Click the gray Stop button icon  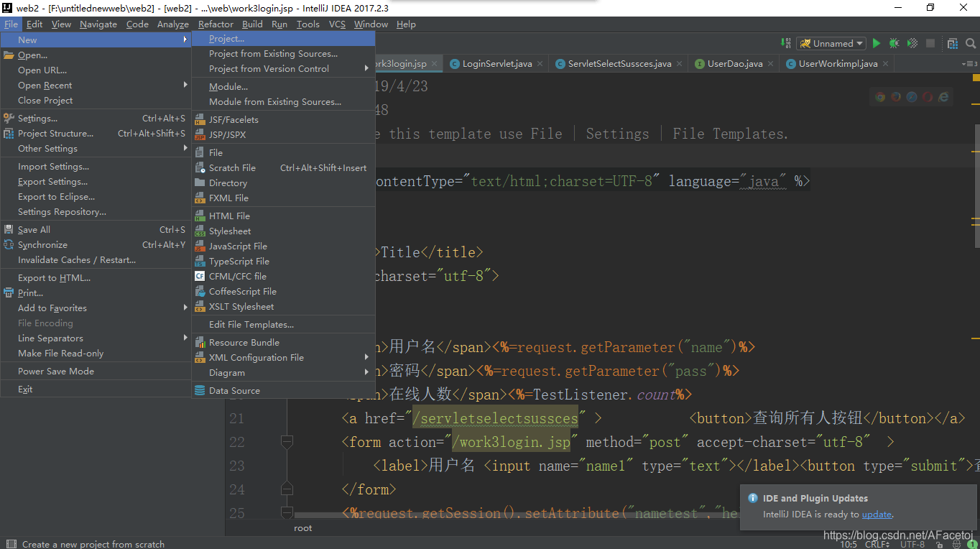tap(930, 44)
